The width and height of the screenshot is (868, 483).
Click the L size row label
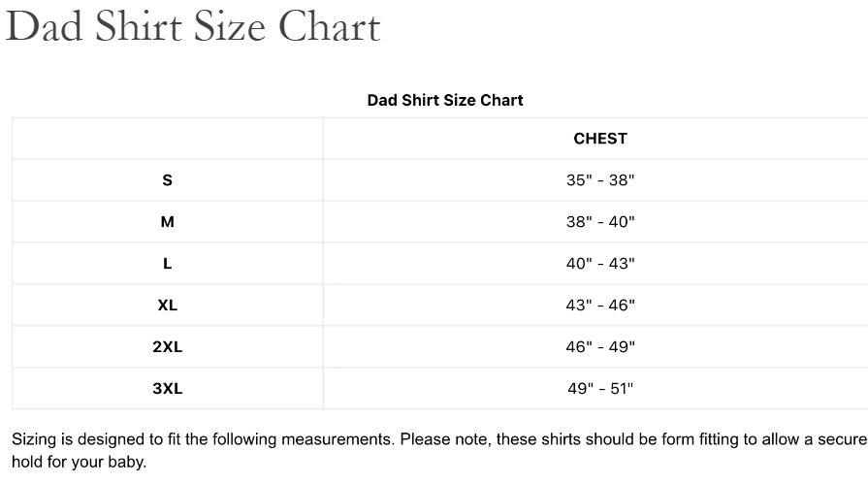click(167, 264)
